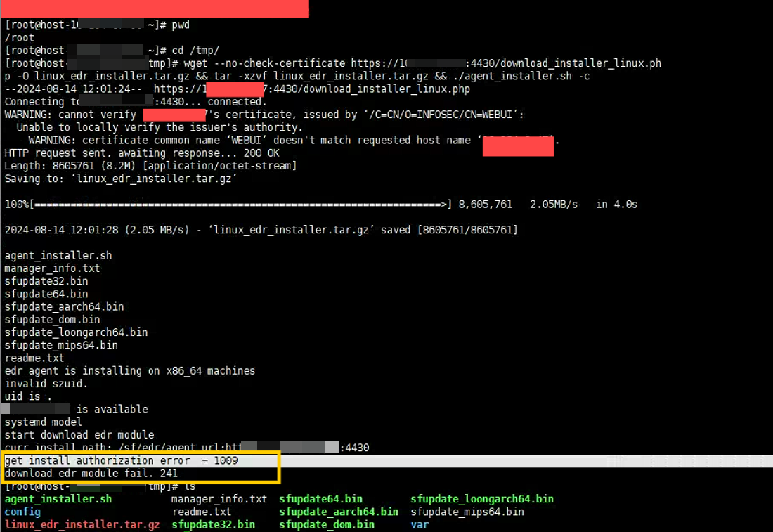Click the 'invalid szuid.' error line

46,383
